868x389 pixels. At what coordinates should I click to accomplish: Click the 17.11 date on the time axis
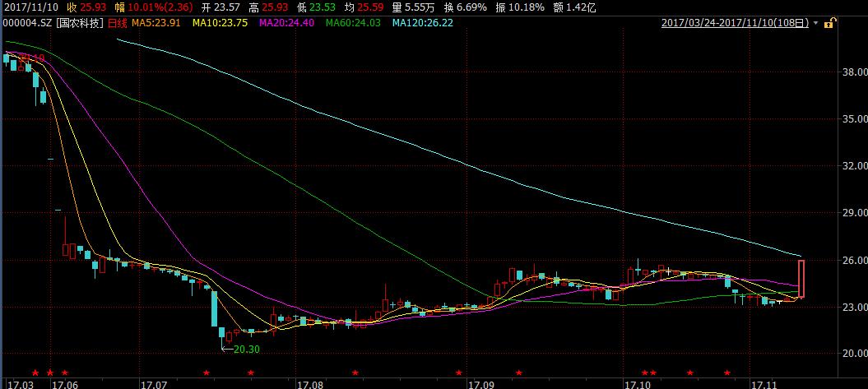point(764,383)
